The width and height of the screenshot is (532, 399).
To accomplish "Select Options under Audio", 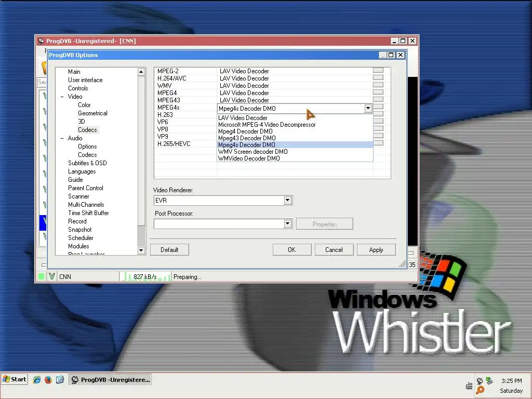I will tap(87, 147).
